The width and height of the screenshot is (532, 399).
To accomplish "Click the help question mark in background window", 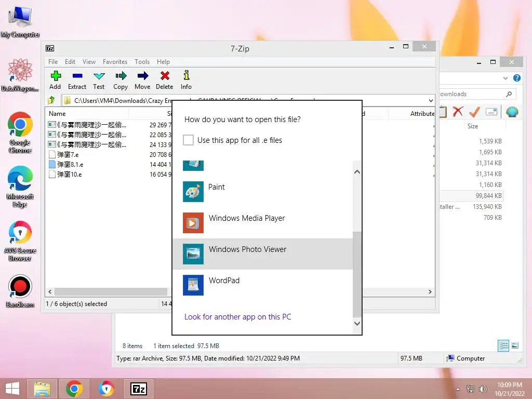I will [517, 78].
